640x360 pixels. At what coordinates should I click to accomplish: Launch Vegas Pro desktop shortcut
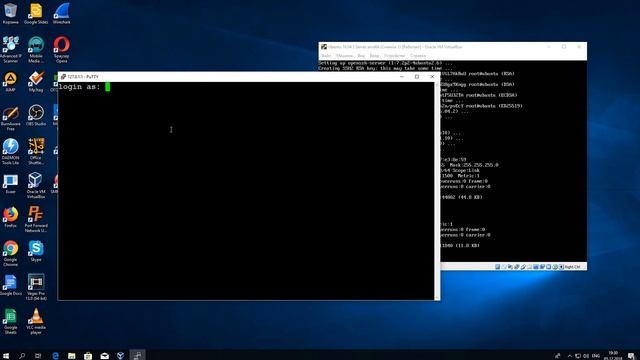36,287
